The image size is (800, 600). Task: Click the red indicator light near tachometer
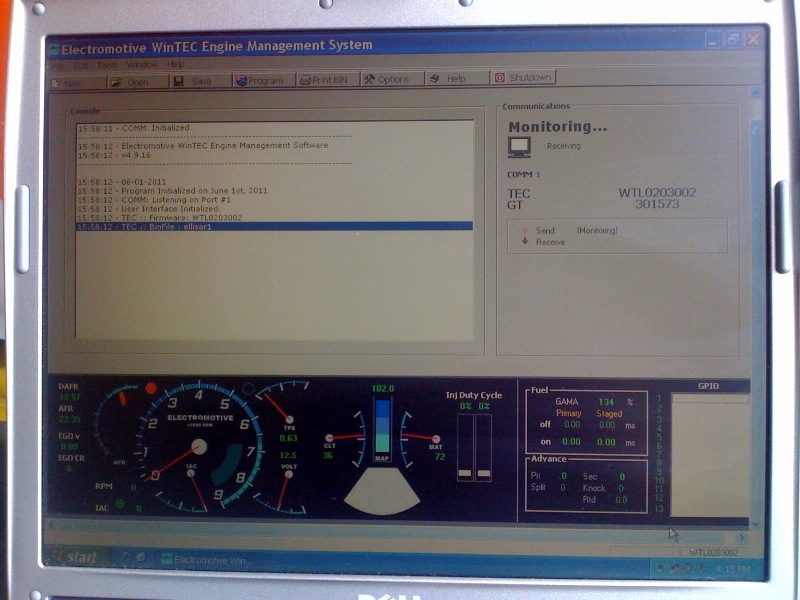(151, 388)
